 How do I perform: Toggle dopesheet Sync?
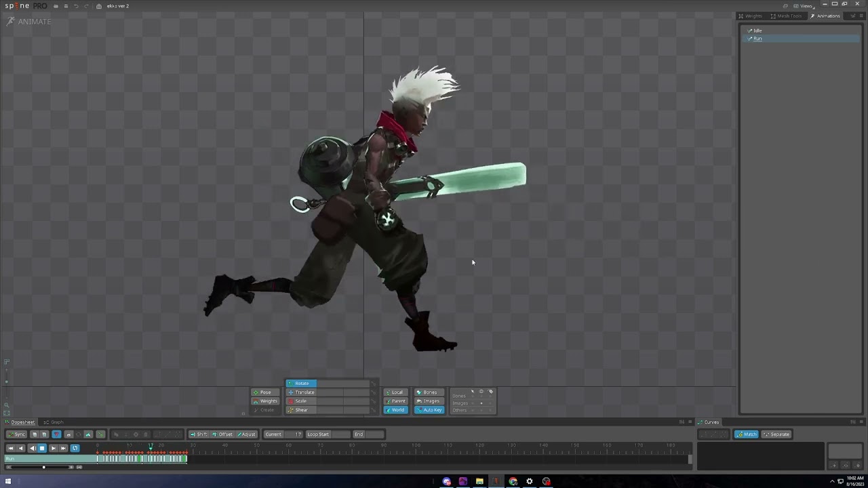17,434
